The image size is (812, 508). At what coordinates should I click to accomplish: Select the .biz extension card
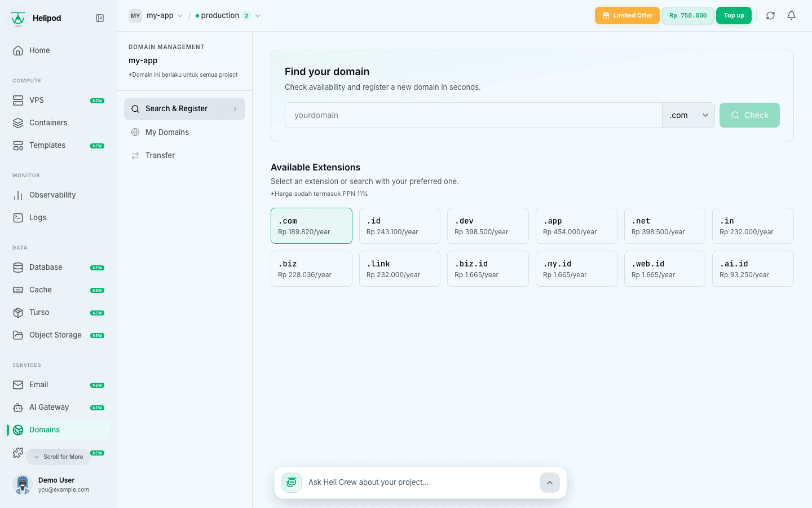point(311,269)
